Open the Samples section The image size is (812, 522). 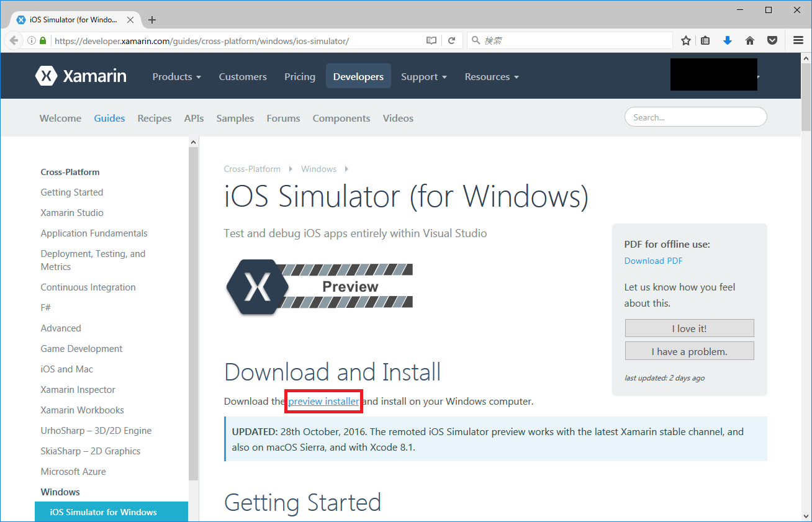point(235,118)
